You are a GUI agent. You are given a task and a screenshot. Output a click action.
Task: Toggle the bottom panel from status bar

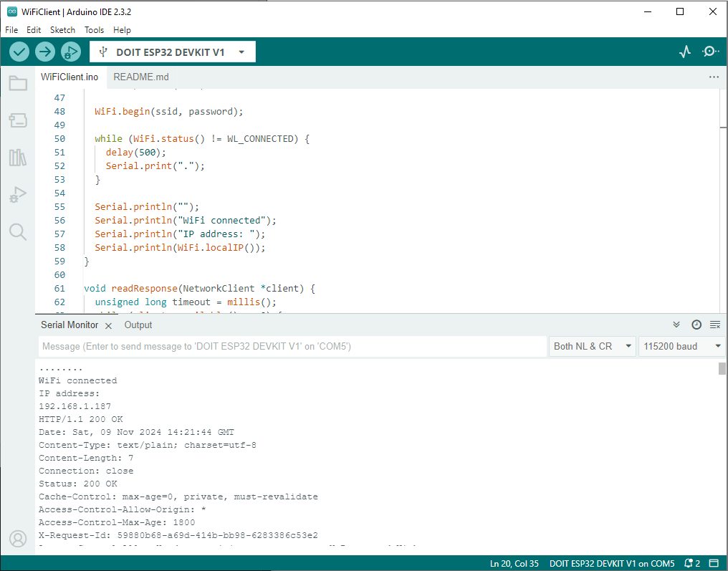click(x=714, y=563)
